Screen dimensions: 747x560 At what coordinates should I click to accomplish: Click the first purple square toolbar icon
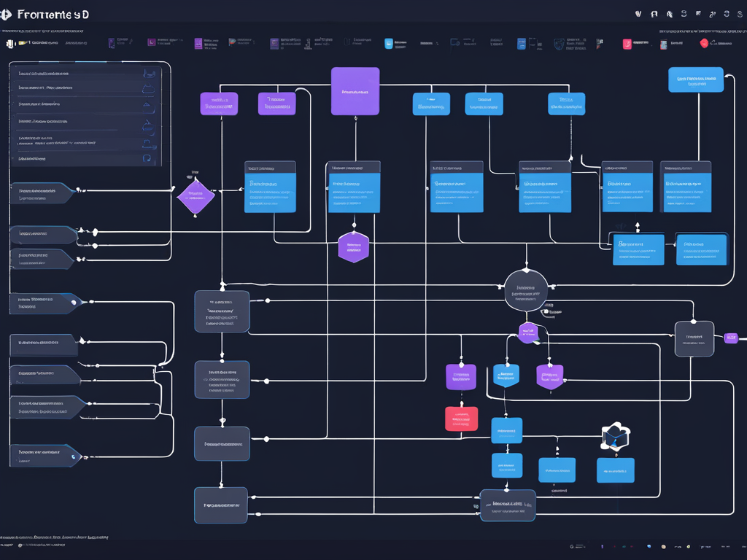click(112, 44)
